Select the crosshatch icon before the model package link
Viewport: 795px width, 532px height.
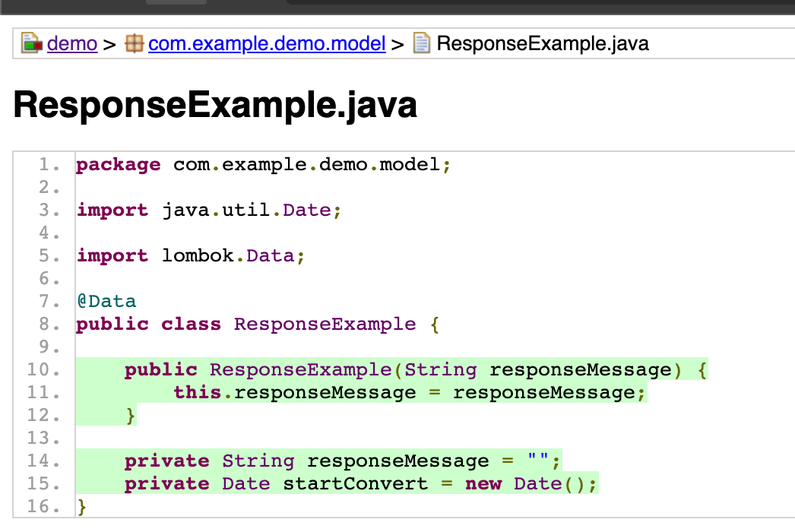pos(135,43)
